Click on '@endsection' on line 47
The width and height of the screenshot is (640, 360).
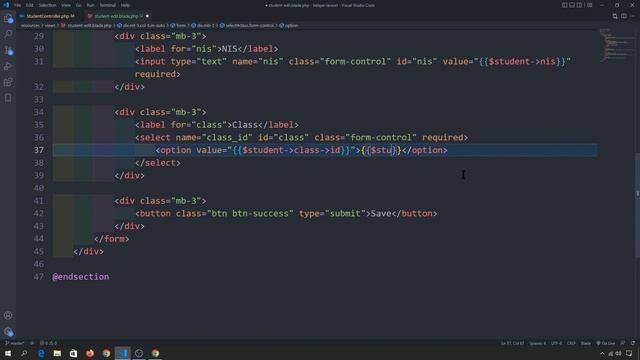(x=80, y=277)
